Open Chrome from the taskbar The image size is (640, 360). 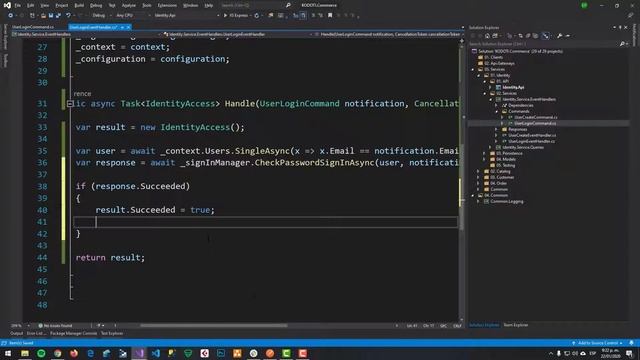pyautogui.click(x=58, y=353)
